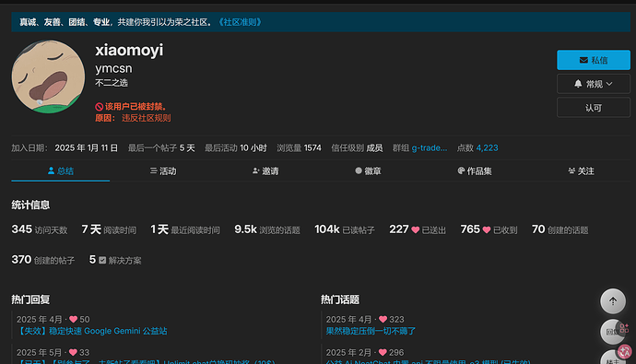Switch to the 活动 activity tab
The width and height of the screenshot is (636, 364).
tap(163, 171)
